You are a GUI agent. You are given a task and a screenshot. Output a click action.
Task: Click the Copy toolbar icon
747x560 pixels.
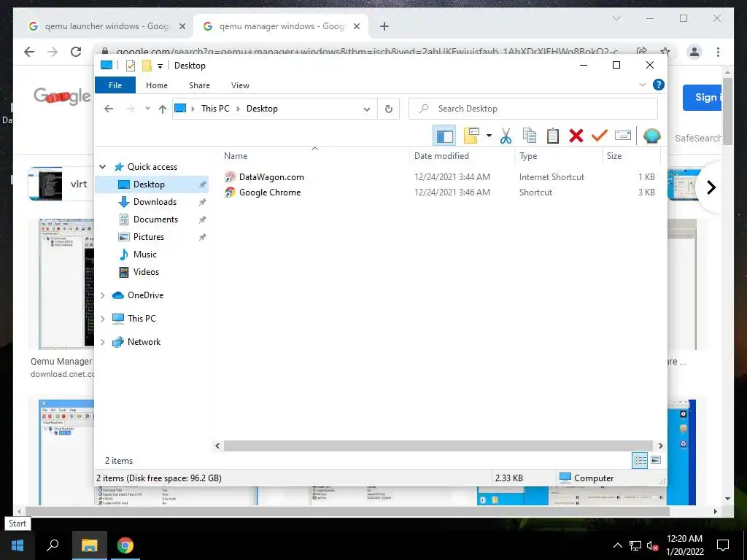click(x=530, y=136)
